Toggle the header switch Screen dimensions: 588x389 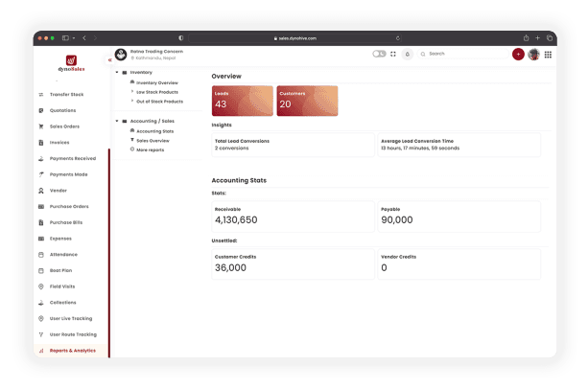tap(379, 54)
